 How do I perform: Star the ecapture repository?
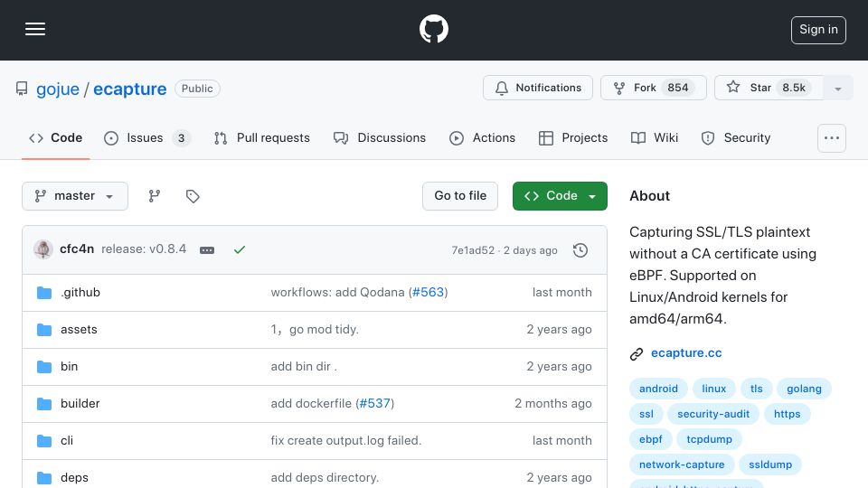click(x=769, y=88)
